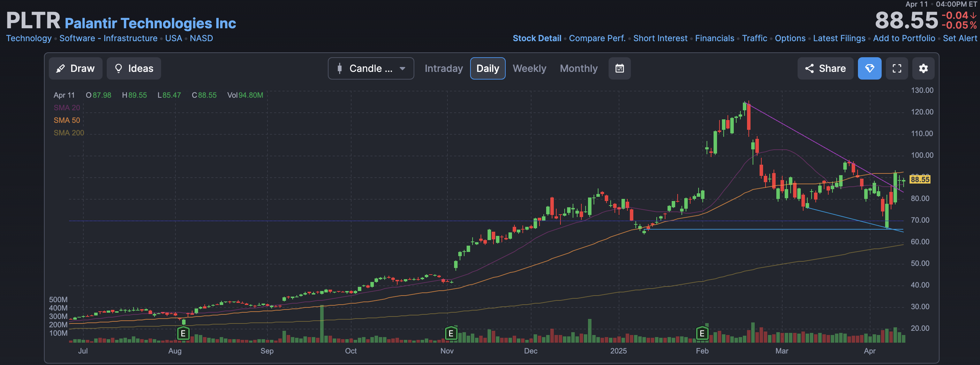Viewport: 980px width, 365px height.
Task: Open Software - Infrastructure industry link
Action: (x=108, y=38)
